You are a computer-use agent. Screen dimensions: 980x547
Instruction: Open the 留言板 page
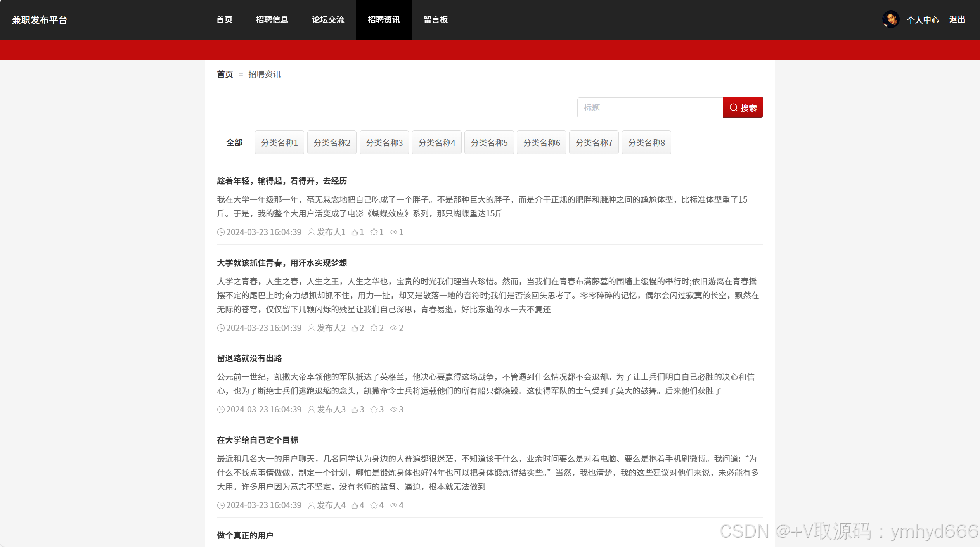pos(435,20)
